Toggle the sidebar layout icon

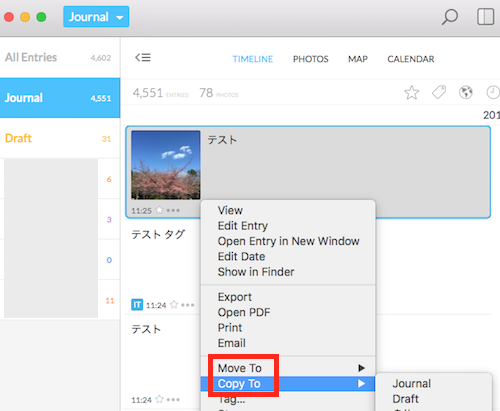click(x=485, y=17)
